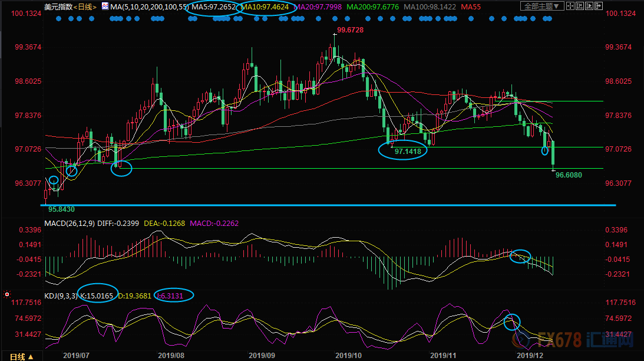Click the 95.8430 low price label
This screenshot has height=361, width=644.
pos(61,209)
